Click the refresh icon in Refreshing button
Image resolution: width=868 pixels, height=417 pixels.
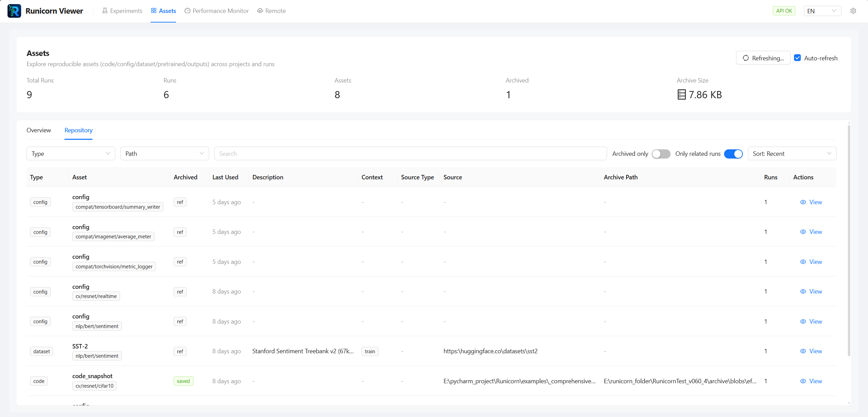tap(746, 58)
